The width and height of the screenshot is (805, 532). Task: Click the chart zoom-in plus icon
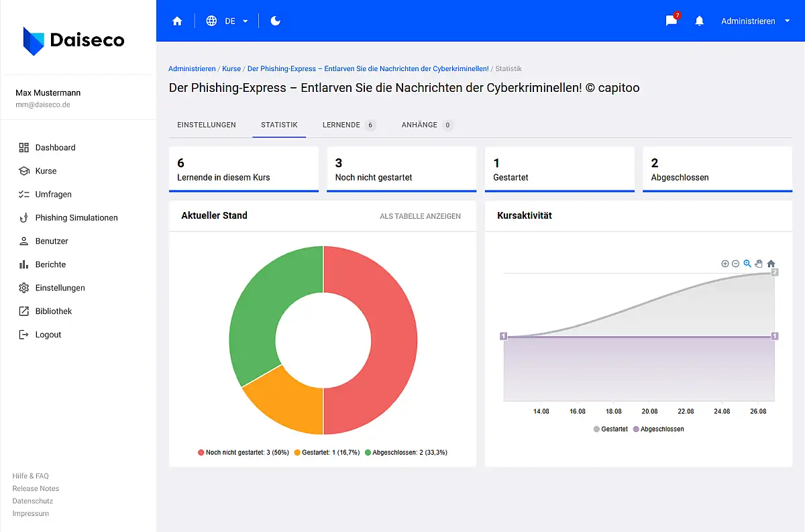(724, 264)
